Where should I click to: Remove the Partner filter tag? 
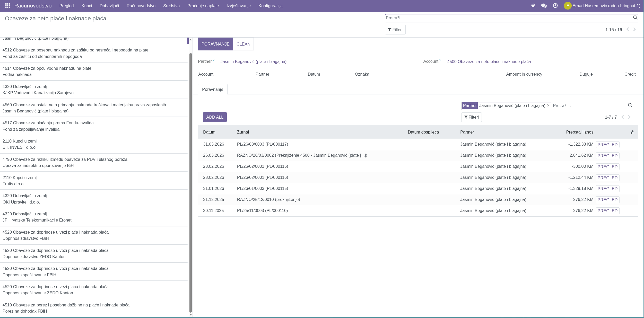(548, 105)
